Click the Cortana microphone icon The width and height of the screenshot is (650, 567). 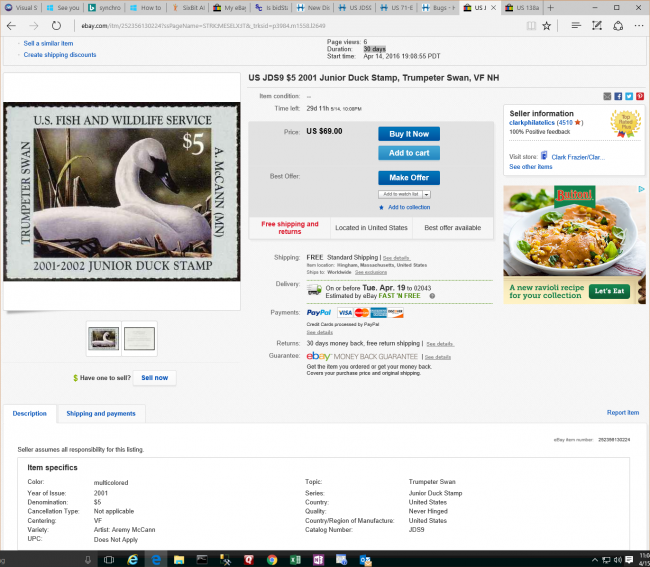(x=88, y=560)
